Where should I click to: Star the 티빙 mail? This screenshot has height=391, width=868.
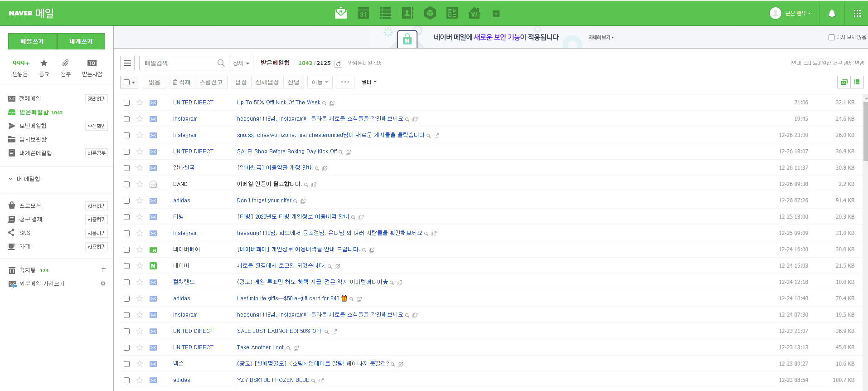(140, 217)
